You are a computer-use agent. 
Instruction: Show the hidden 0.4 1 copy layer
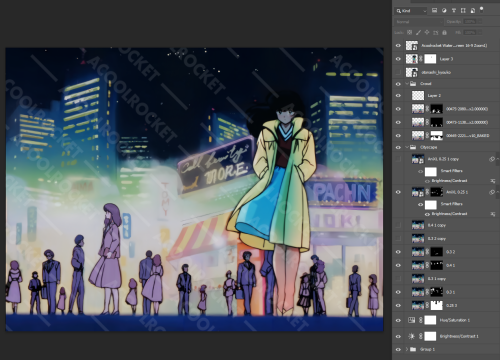[x=398, y=225]
